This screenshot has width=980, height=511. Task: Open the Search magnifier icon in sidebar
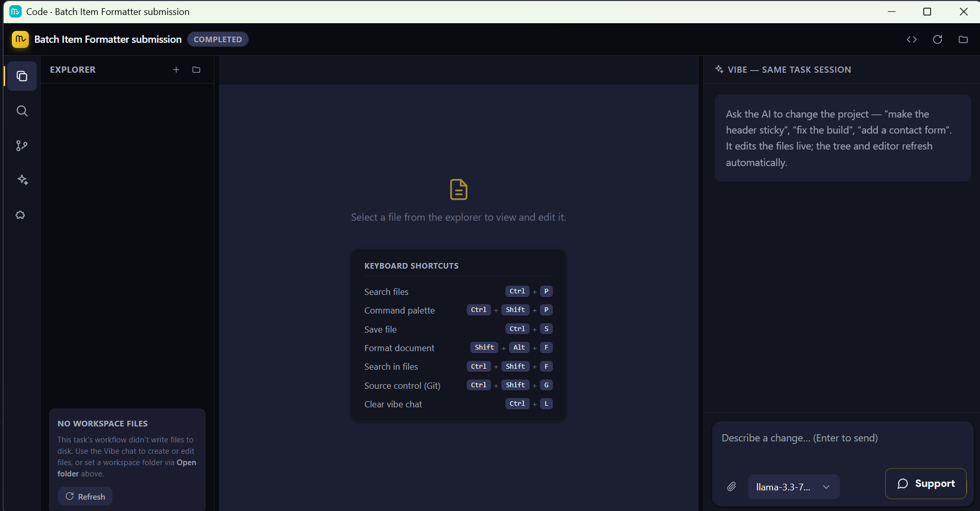[22, 111]
